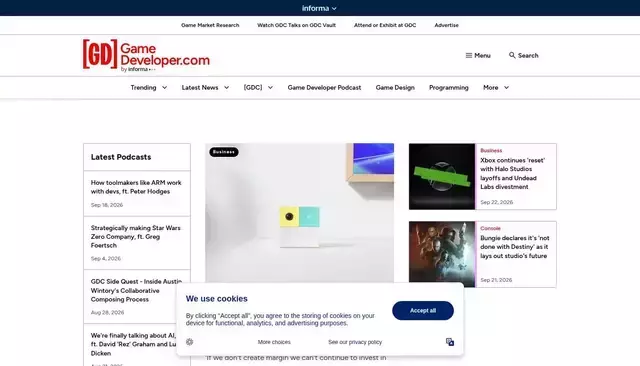Open Xbox continues 'reset' headline
Screen dimensions: 640x366
click(513, 173)
